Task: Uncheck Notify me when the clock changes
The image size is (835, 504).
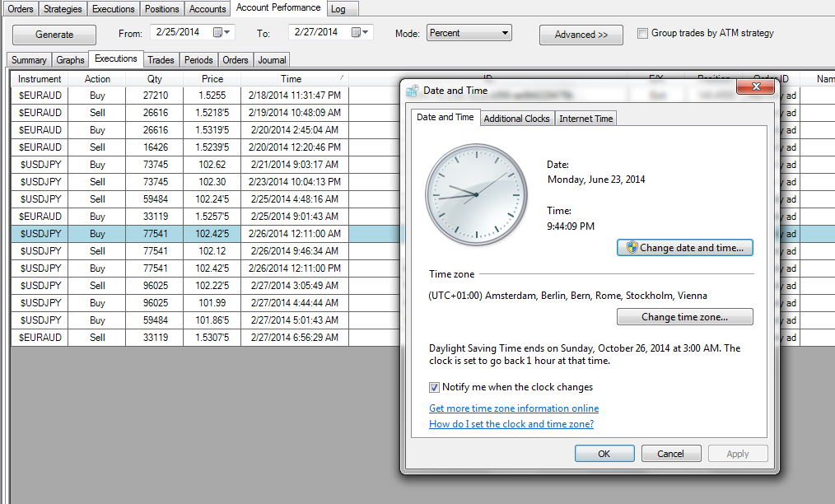Action: click(x=434, y=387)
